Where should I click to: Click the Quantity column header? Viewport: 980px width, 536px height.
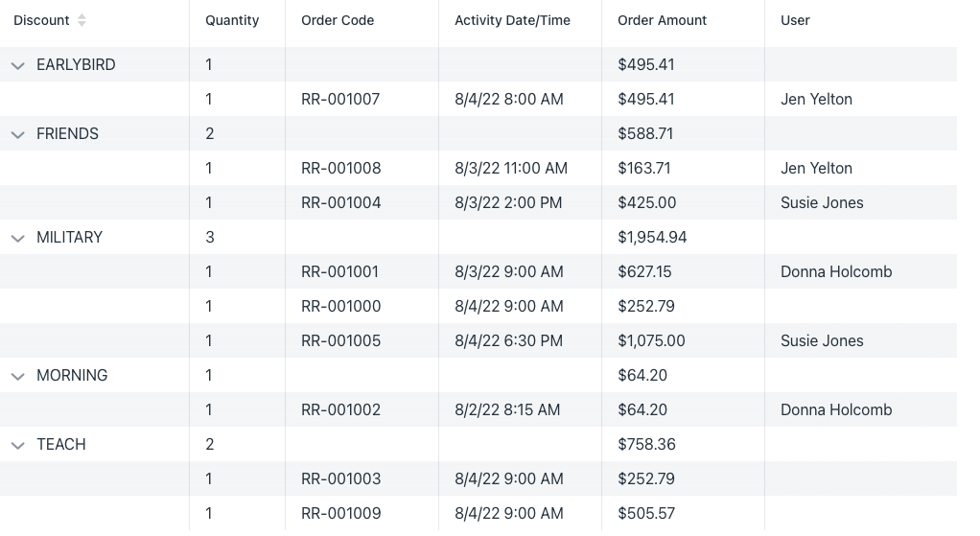coord(232,20)
